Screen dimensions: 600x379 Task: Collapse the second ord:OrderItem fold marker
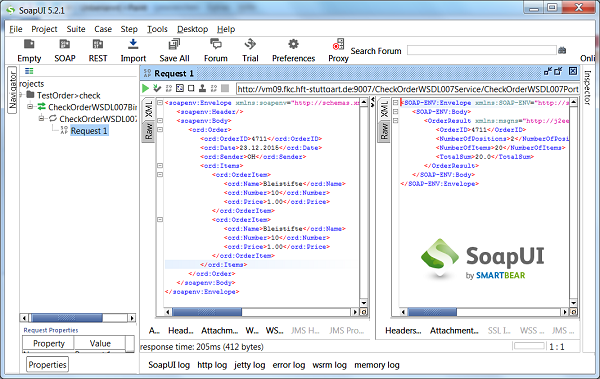point(160,219)
